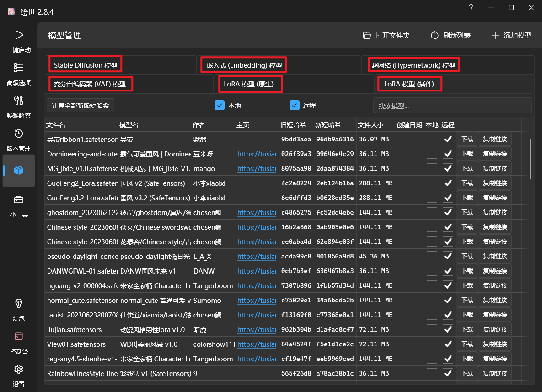Toggle the 本地 filter checkbox

click(220, 105)
